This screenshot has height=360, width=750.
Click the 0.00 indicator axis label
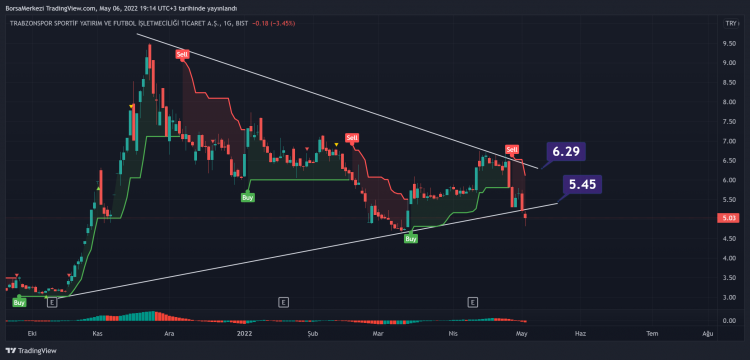pos(729,321)
